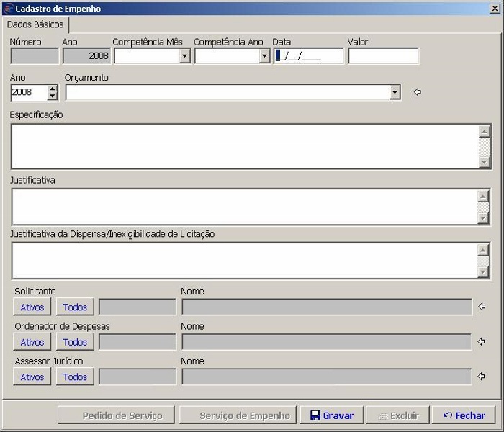Click the Ordenador de Despesas Nome field
This screenshot has width=504, height=432.
[x=327, y=342]
